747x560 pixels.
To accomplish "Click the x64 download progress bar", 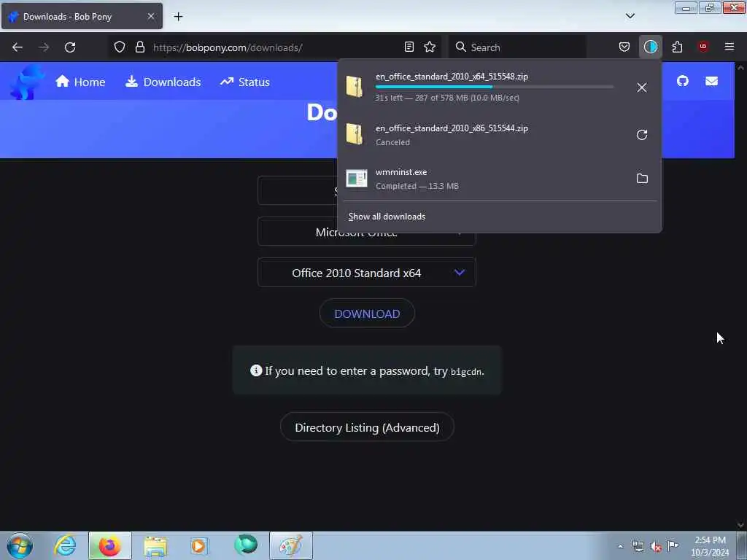I will coord(495,87).
